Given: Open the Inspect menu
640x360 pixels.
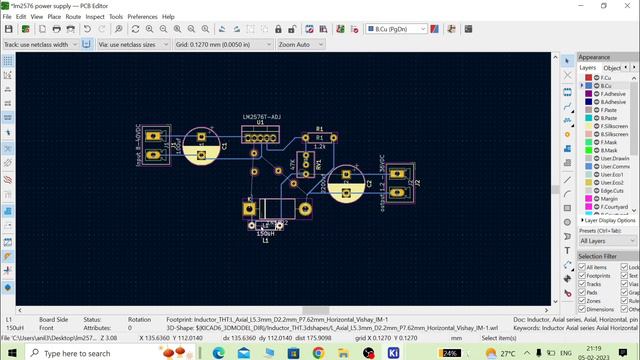Looking at the screenshot, I should (x=95, y=17).
